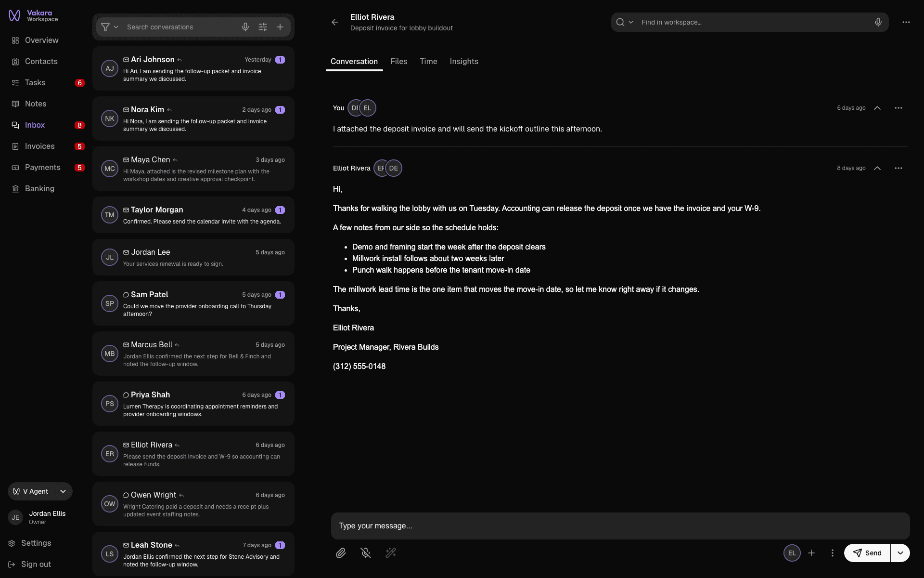Screen dimensions: 924x578
Task: Add a recipient with composer plus icon
Action: pyautogui.click(x=811, y=553)
